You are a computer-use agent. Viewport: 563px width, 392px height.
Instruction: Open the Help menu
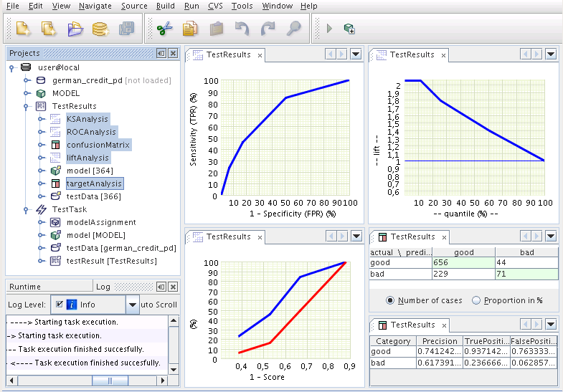point(309,6)
